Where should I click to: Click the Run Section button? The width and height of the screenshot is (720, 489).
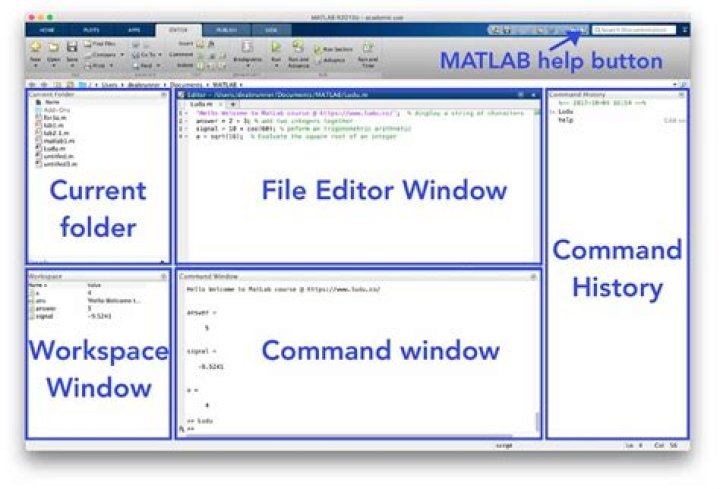[x=333, y=49]
